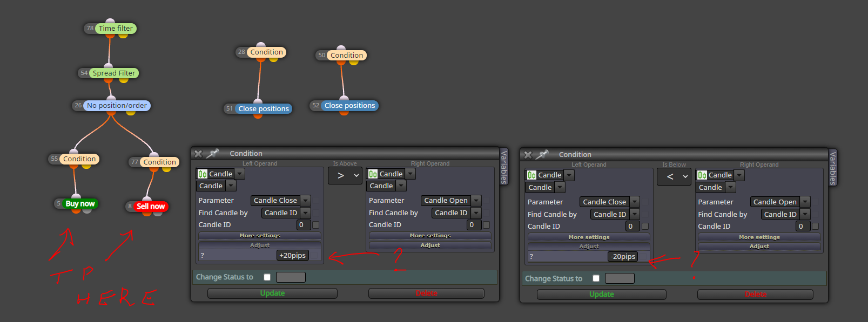Expand More settings in Is Above left operand
The height and width of the screenshot is (322, 868).
tap(260, 236)
